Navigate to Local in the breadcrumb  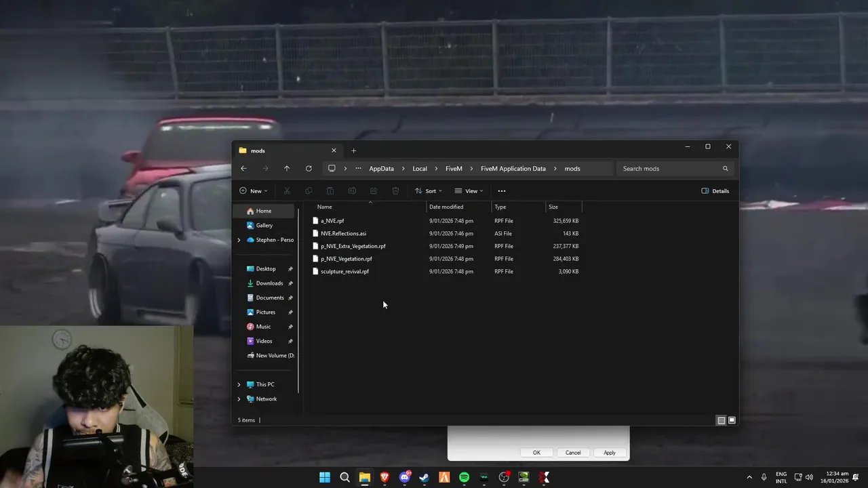tap(420, 169)
